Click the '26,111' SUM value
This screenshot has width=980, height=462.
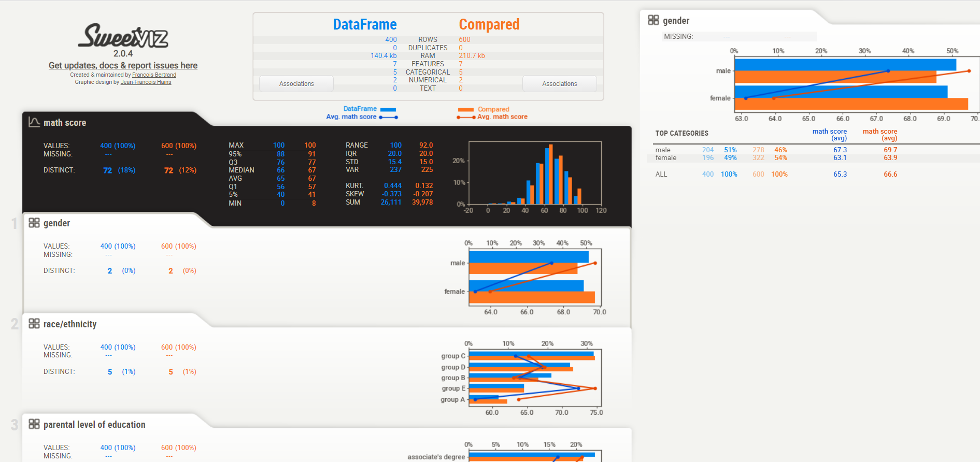(x=391, y=202)
